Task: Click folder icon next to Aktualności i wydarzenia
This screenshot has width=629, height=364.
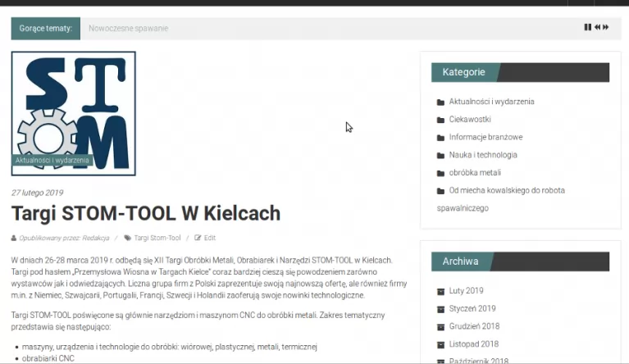Action: coord(440,102)
